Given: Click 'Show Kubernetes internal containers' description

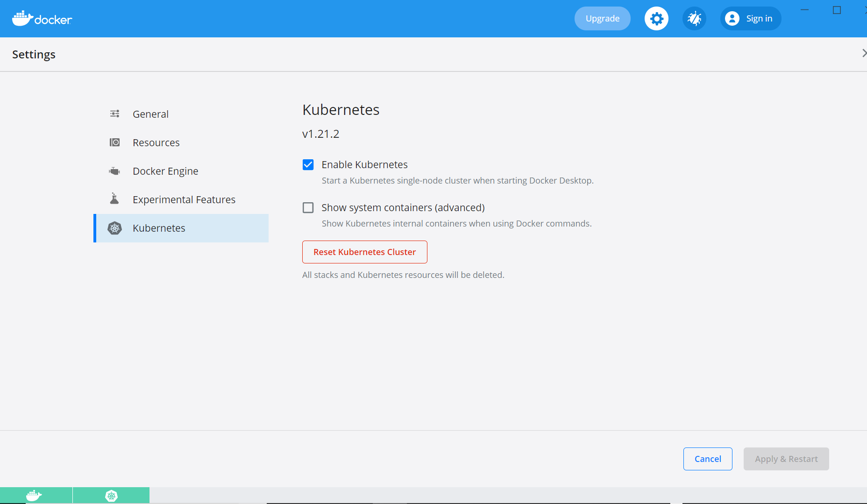Looking at the screenshot, I should click(457, 224).
